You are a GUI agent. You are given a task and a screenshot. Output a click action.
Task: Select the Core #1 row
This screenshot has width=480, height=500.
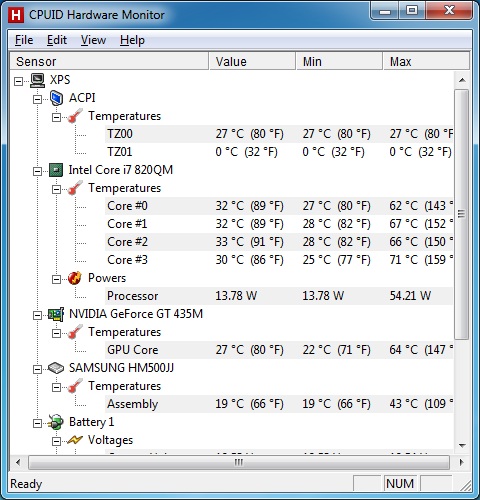[x=279, y=224]
